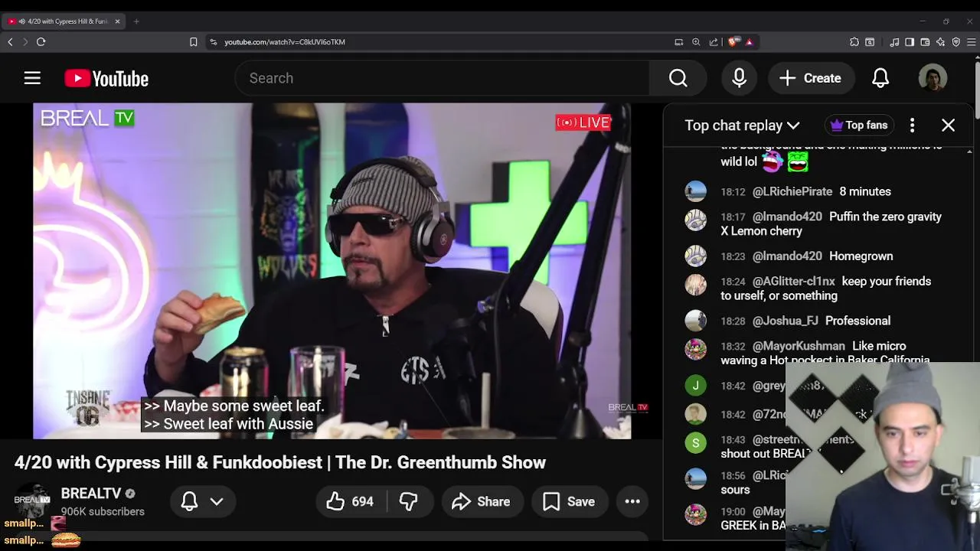This screenshot has height=551, width=980.
Task: Open the YouTube guide hamburger menu
Action: coord(32,78)
